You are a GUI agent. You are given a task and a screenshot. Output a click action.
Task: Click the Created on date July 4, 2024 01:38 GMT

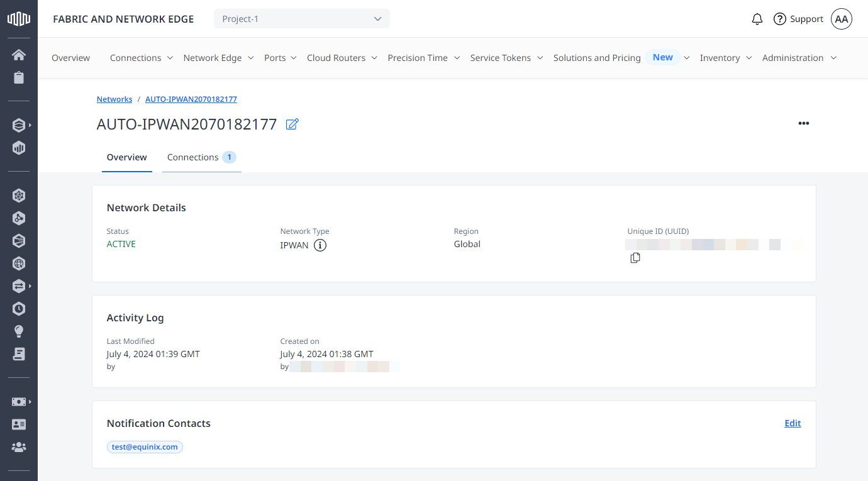click(x=327, y=354)
